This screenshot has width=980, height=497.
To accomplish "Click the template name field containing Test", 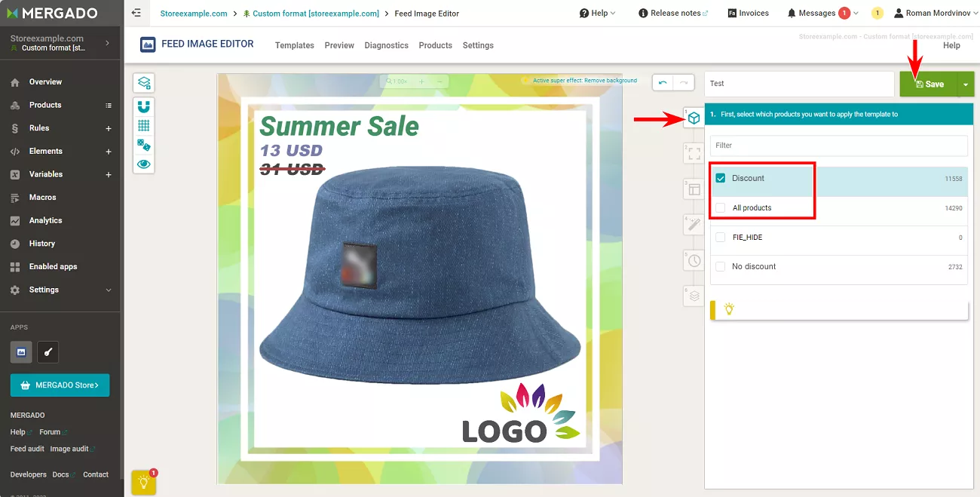I will (x=800, y=84).
